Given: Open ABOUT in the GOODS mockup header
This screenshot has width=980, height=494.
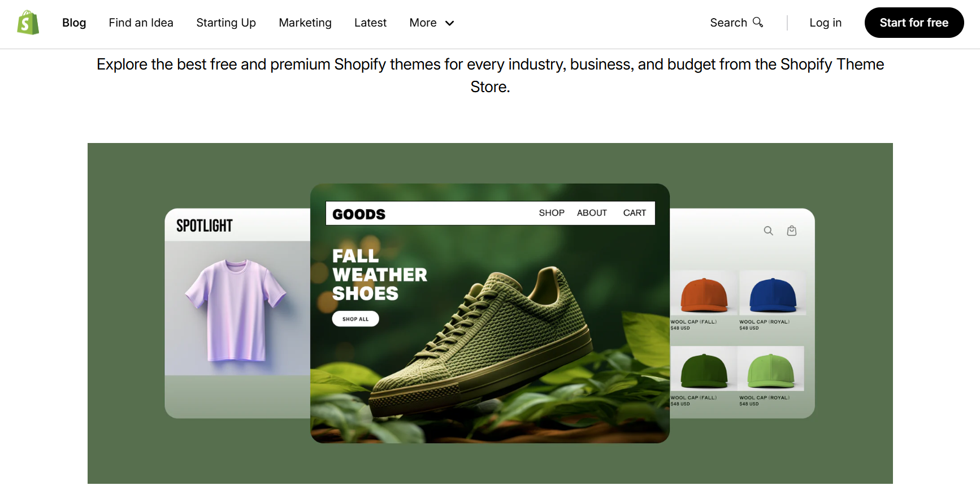Looking at the screenshot, I should pos(592,213).
